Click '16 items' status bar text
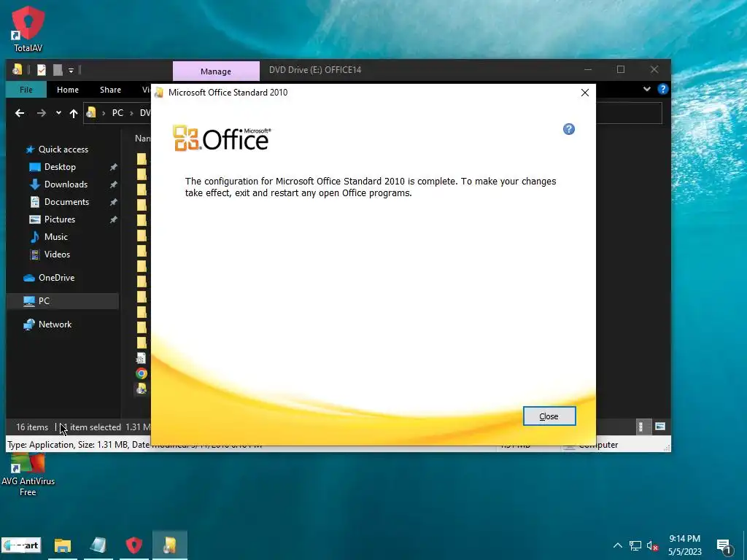This screenshot has width=747, height=560. pyautogui.click(x=32, y=427)
